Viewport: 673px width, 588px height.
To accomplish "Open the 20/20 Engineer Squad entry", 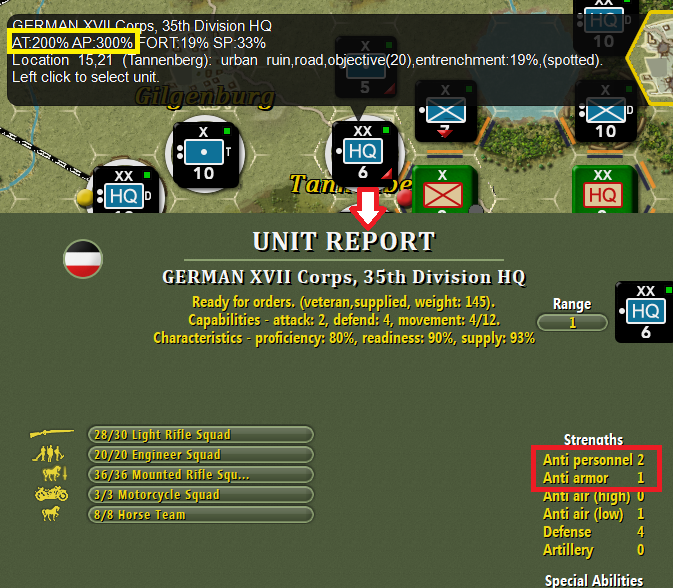I will (x=201, y=455).
